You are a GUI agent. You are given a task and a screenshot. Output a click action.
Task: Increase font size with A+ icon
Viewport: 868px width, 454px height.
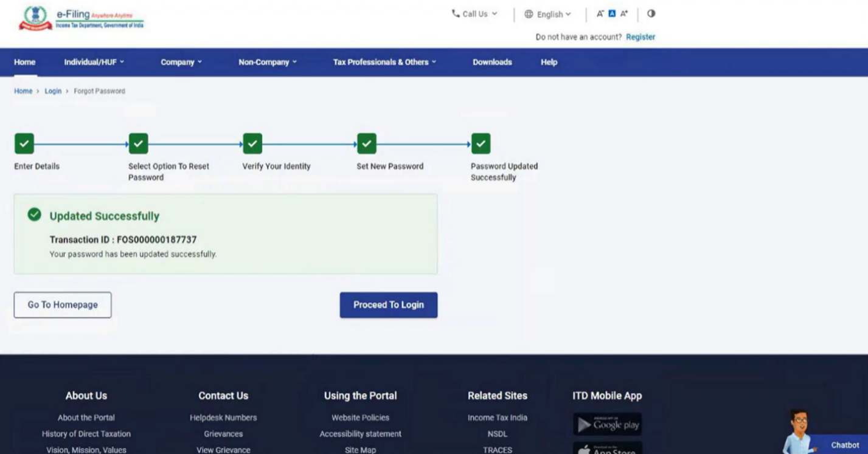pos(624,14)
